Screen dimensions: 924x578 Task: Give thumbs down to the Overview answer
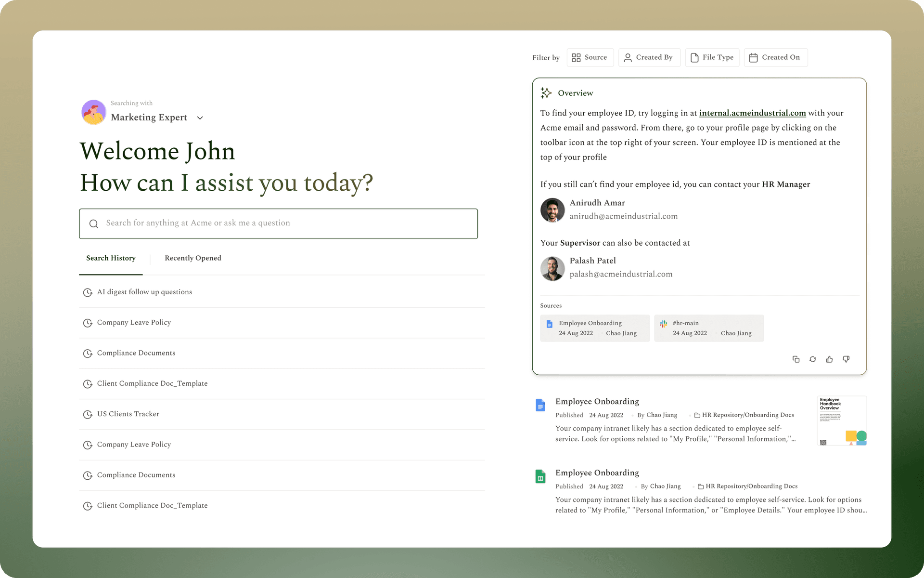point(846,359)
